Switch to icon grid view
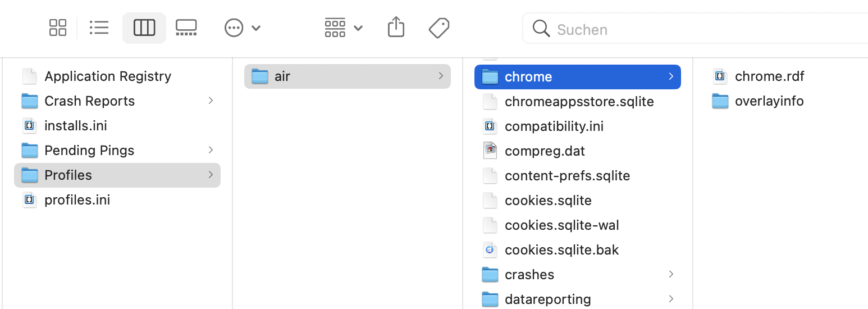 pos(58,28)
